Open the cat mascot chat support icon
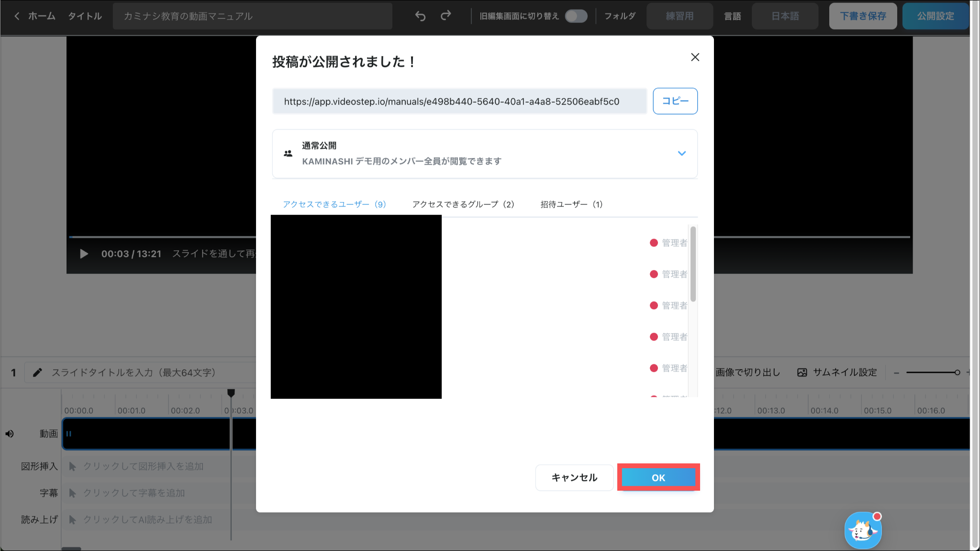 click(x=863, y=530)
